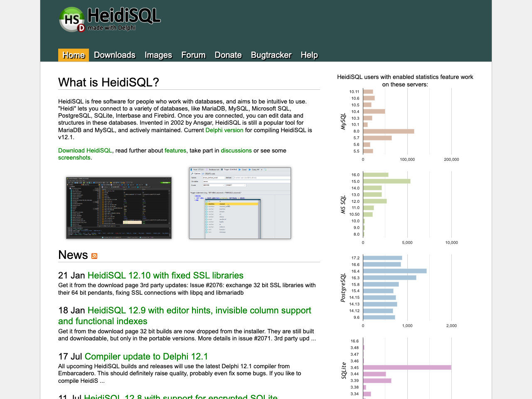Click the PostgreSQL 16.4 chart bar

395,271
